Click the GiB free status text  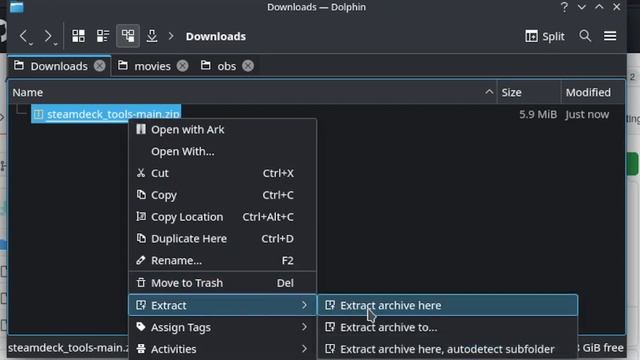point(601,348)
